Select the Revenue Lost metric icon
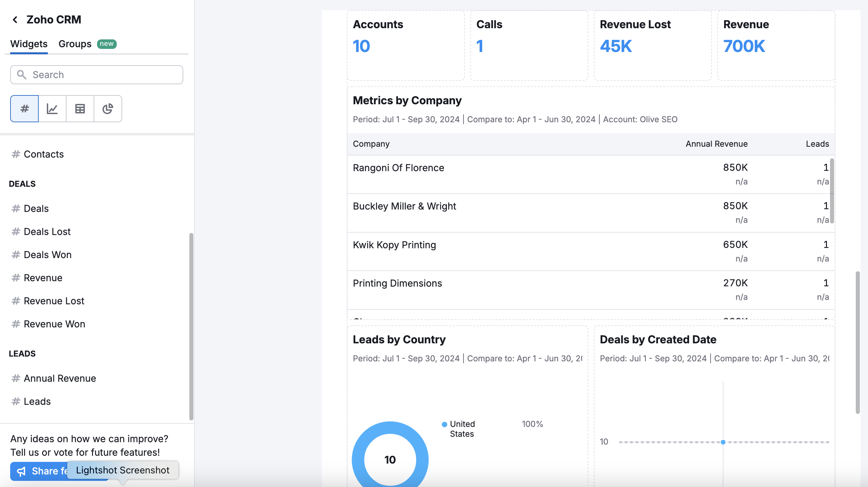The image size is (868, 487). tap(16, 300)
